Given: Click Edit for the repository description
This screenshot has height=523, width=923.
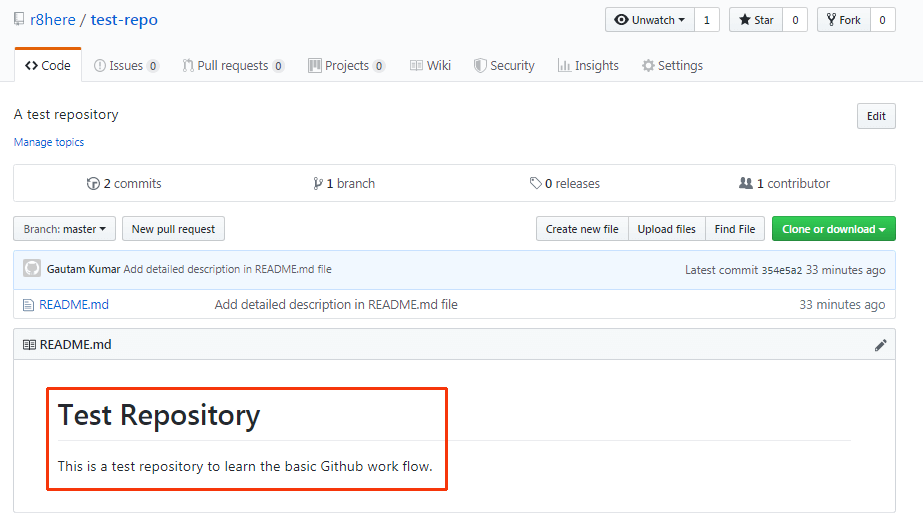Looking at the screenshot, I should click(876, 116).
